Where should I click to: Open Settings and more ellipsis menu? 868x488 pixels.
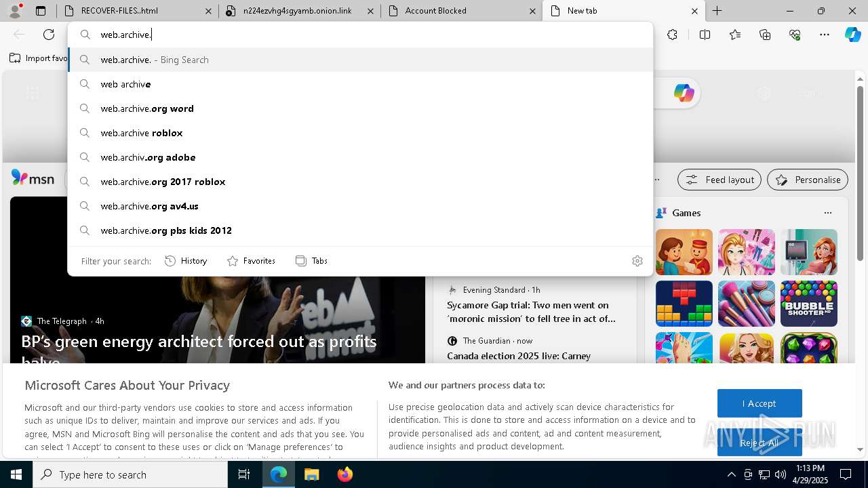(x=825, y=35)
